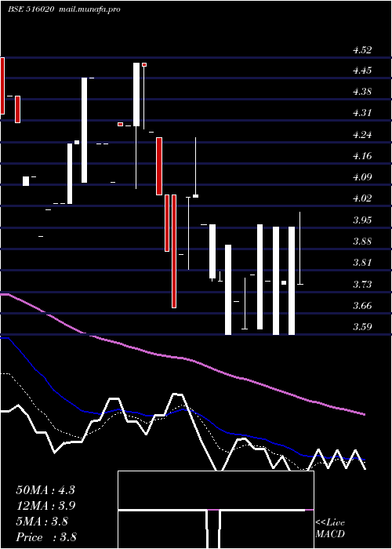This screenshot has height=549, width=392.
Task: Click the 4.24 price axis label
Action: click(362, 135)
